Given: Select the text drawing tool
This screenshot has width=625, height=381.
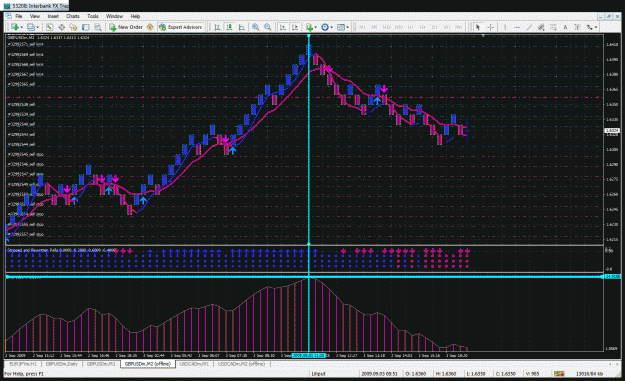Looking at the screenshot, I should pos(565,27).
